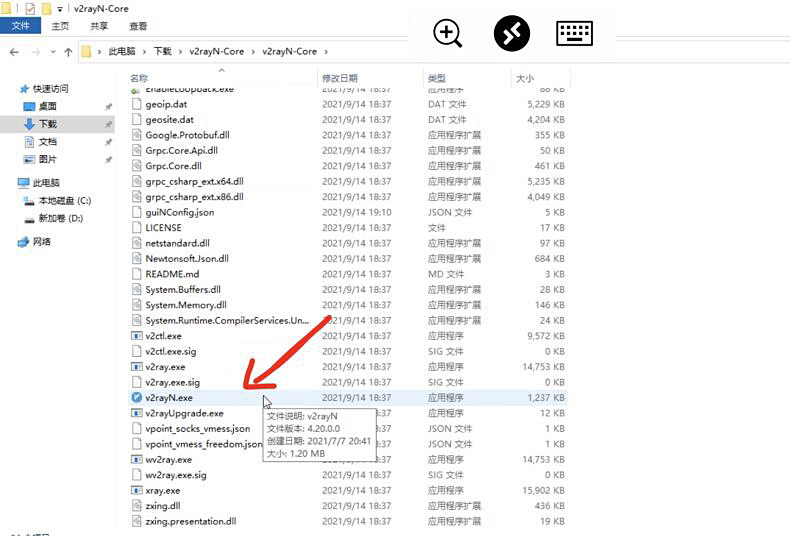
Task: Click the LICENSE file icon
Action: tap(136, 228)
